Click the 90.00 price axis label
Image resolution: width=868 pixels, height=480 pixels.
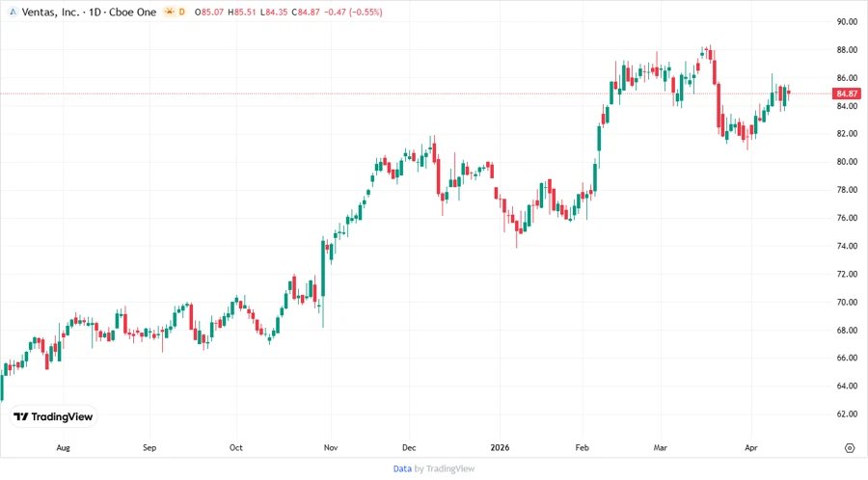point(847,21)
